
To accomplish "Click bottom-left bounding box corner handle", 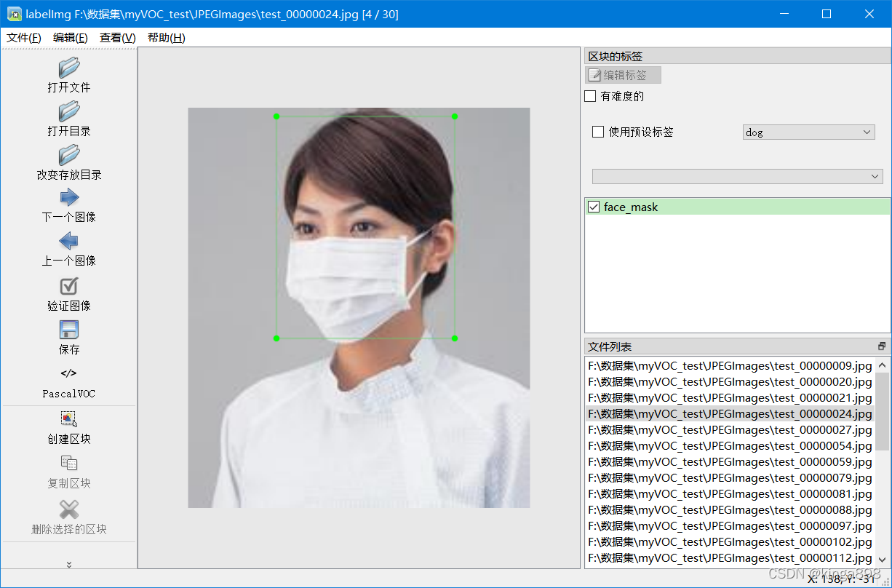I will point(276,338).
